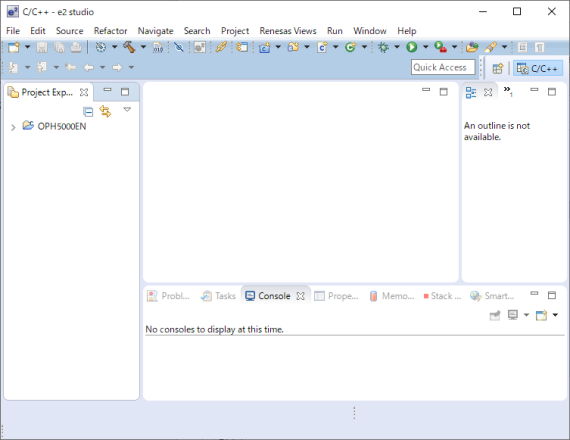Image resolution: width=570 pixels, height=440 pixels.
Task: Open the Project Explorer view menu triangle
Action: 127,109
